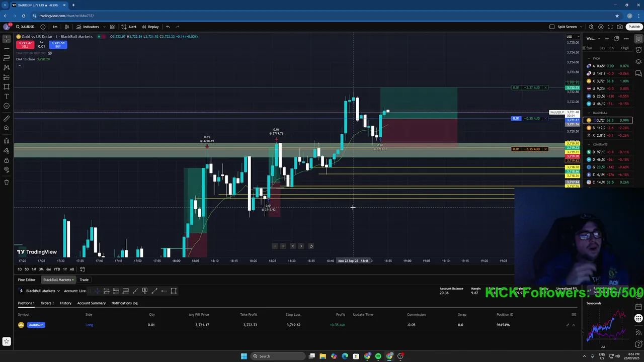
Task: Expand the Watchlist name dropdown
Action: pyautogui.click(x=593, y=39)
